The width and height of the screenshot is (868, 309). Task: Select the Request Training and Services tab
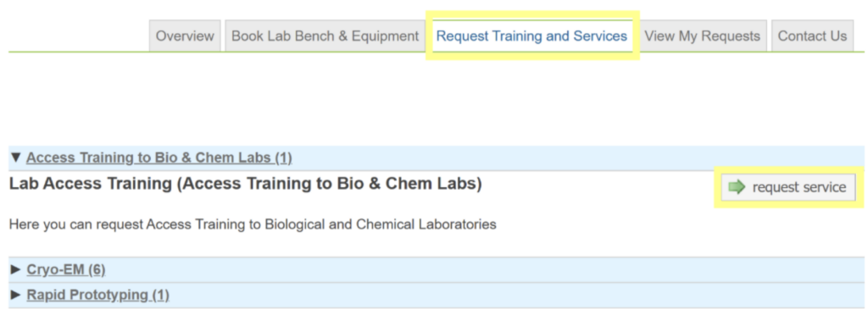pyautogui.click(x=532, y=36)
